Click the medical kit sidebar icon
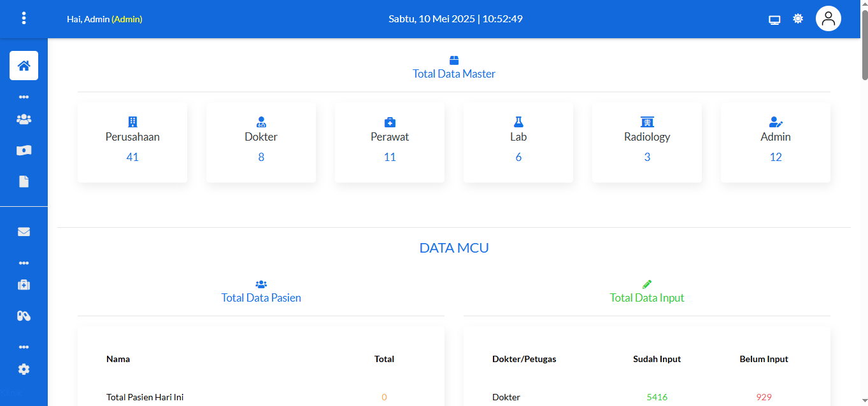The height and width of the screenshot is (406, 868). 24,284
